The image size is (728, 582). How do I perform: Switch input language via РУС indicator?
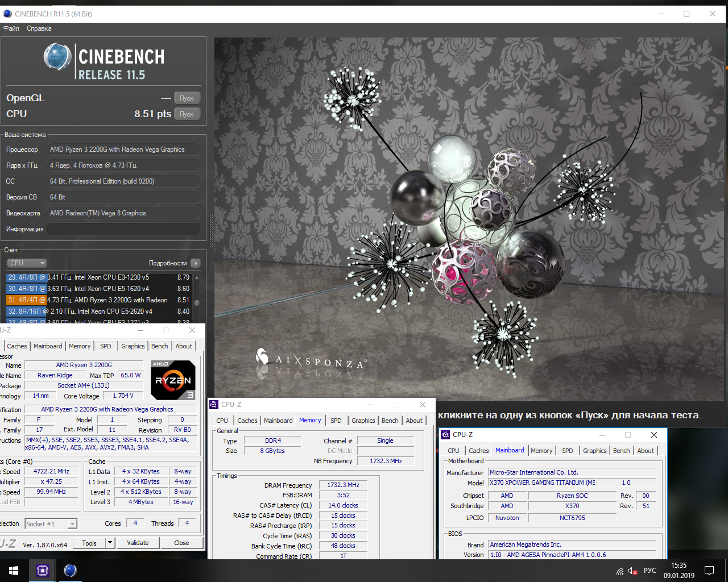pyautogui.click(x=650, y=571)
